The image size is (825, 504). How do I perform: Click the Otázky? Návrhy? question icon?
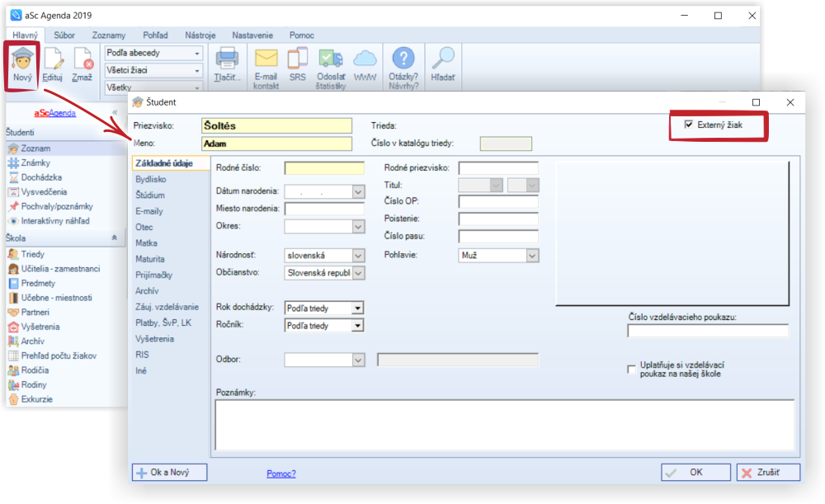point(403,68)
